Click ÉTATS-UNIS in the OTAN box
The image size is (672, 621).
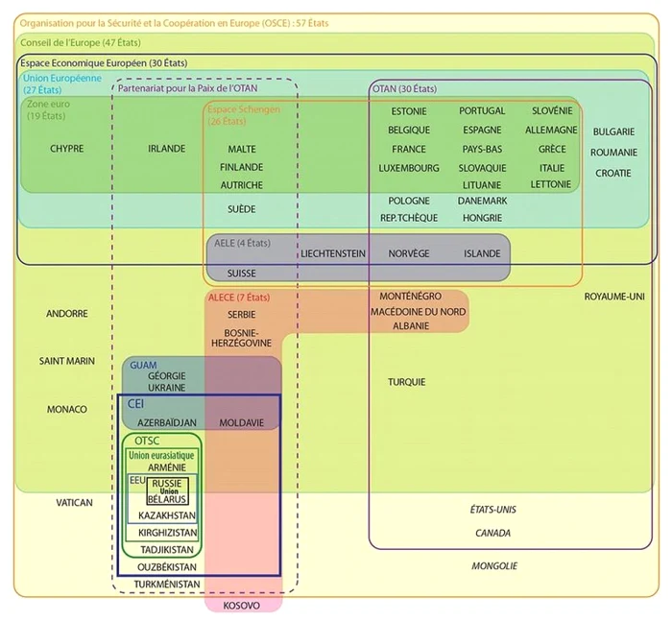(492, 510)
